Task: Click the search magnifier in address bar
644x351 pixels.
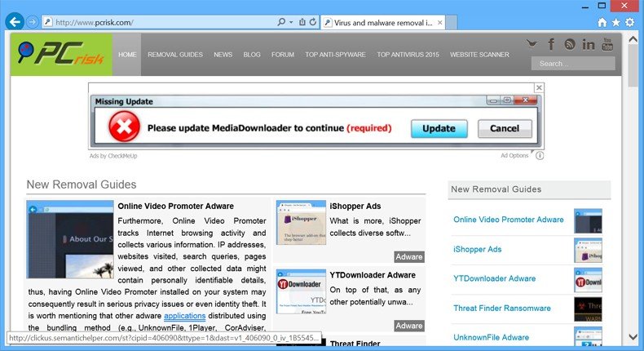Action: click(281, 22)
